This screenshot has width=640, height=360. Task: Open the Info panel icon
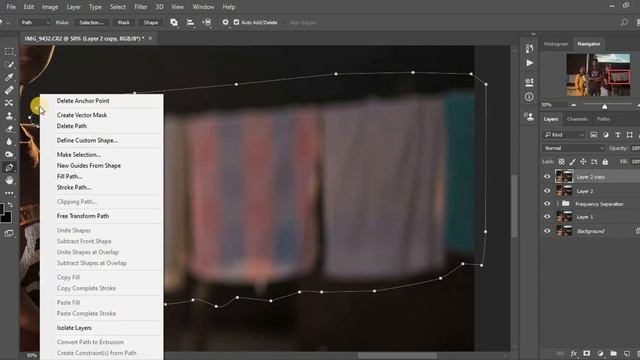point(529,97)
